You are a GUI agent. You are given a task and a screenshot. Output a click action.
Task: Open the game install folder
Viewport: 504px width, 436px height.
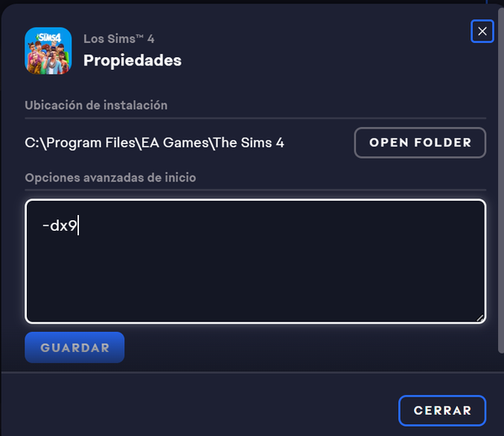[420, 143]
